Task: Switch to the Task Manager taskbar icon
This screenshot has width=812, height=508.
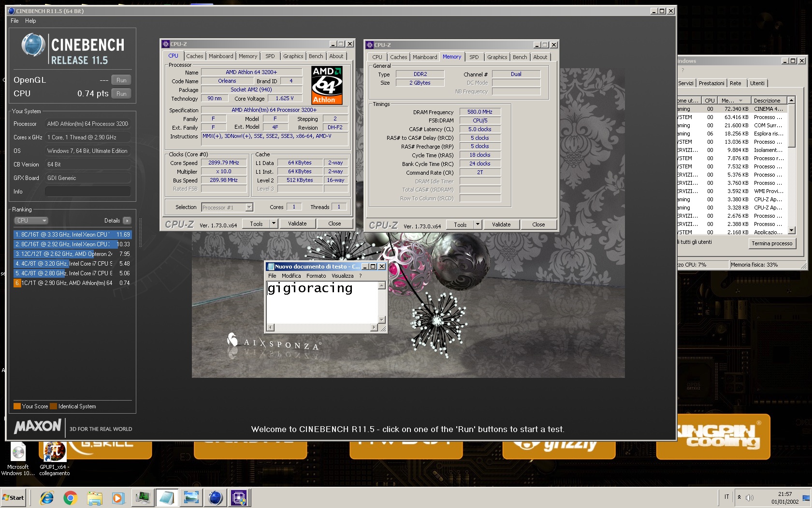Action: pyautogui.click(x=143, y=497)
